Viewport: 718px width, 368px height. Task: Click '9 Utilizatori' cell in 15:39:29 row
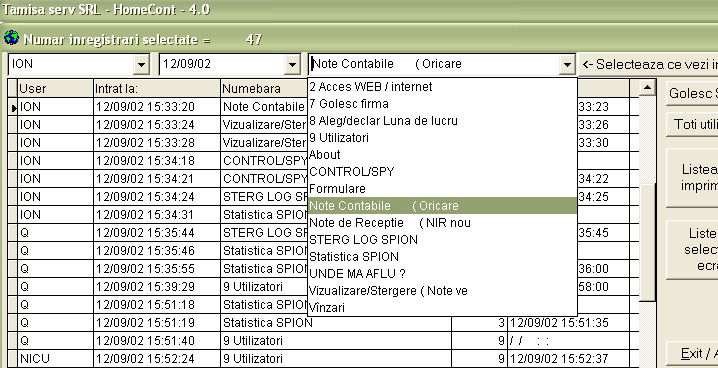pos(264,287)
